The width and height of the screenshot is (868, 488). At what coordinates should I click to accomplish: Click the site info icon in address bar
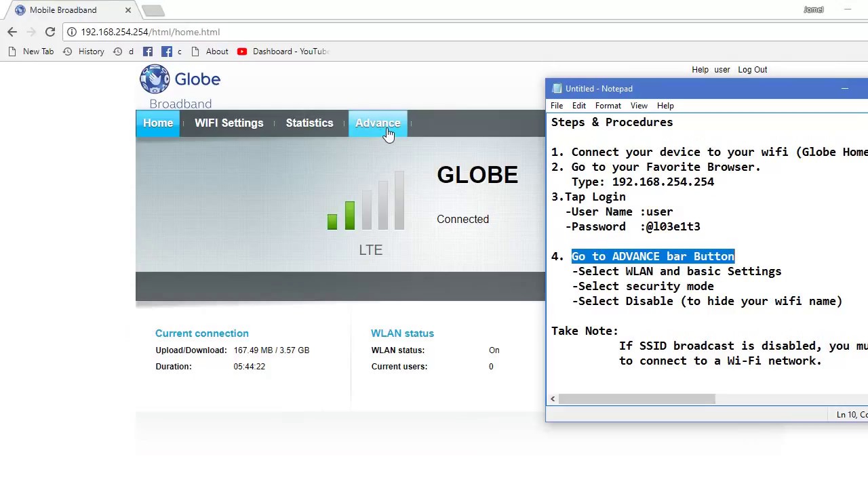coord(71,32)
